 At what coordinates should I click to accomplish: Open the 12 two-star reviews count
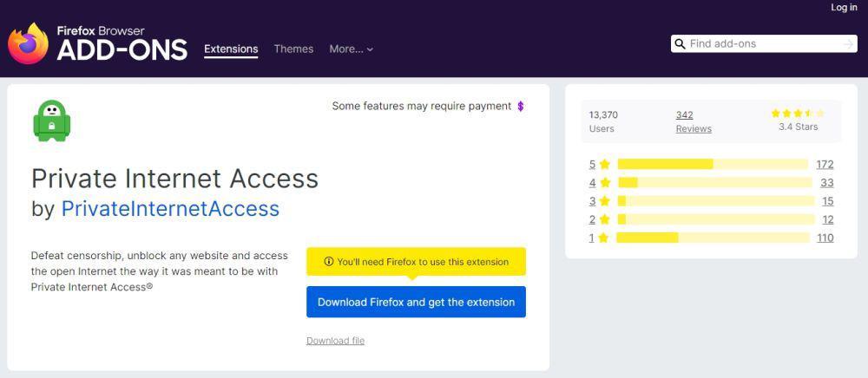click(827, 219)
